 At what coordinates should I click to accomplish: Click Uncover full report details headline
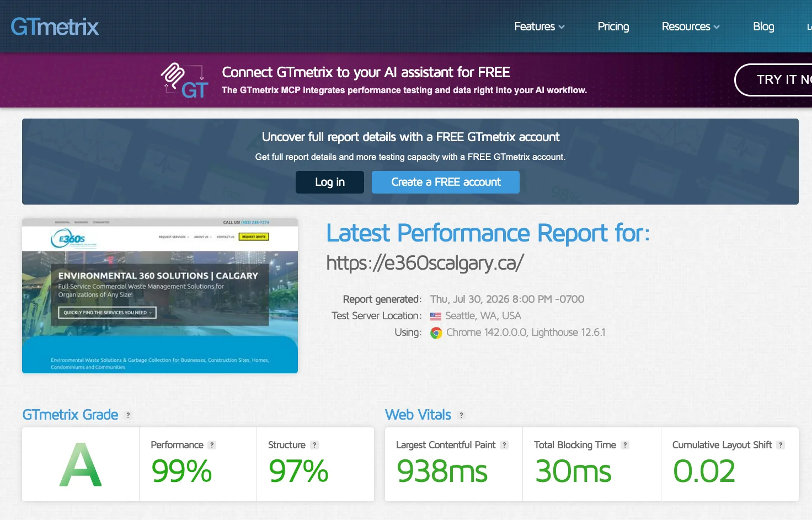(x=410, y=137)
